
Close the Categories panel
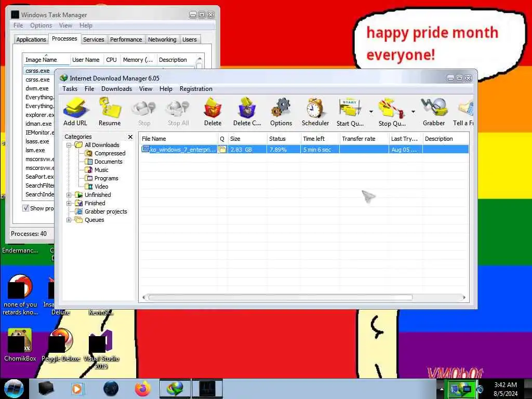130,137
